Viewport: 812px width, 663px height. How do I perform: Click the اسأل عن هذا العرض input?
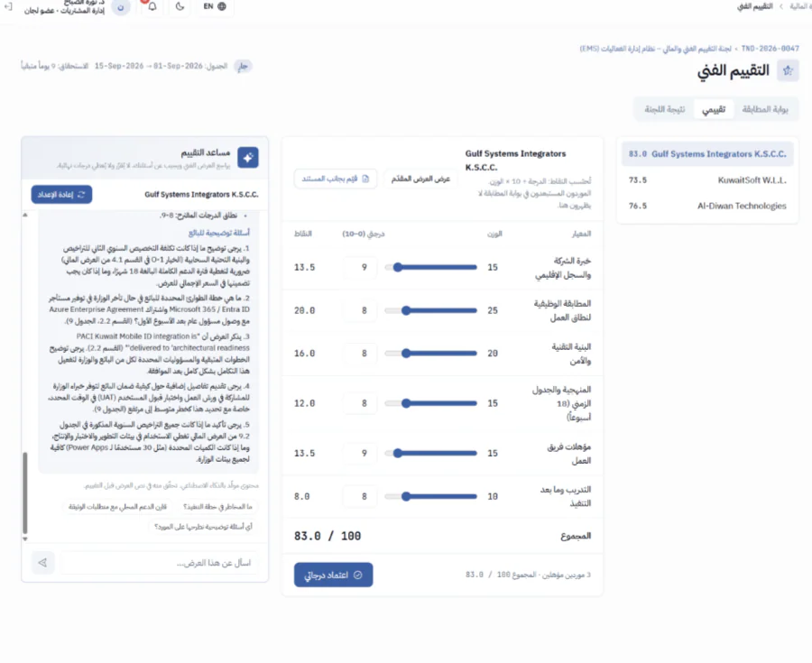pyautogui.click(x=160, y=563)
